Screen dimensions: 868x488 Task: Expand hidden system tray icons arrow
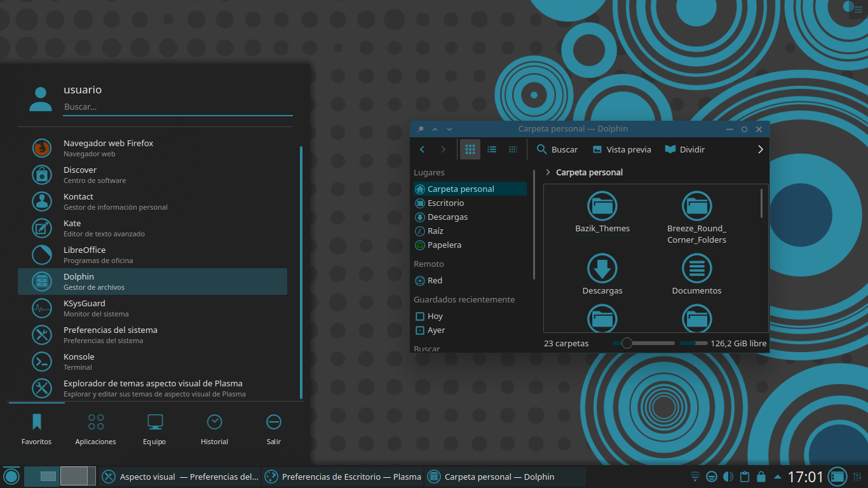pyautogui.click(x=778, y=477)
